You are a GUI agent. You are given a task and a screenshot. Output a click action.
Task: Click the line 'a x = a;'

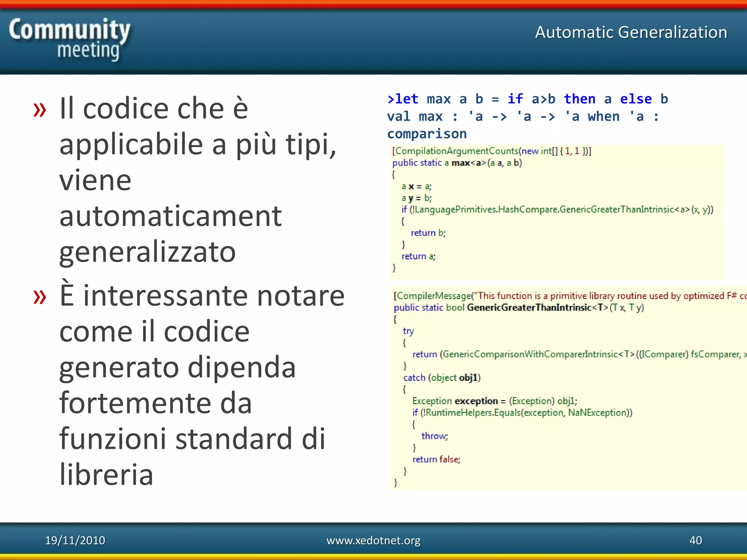click(x=417, y=186)
